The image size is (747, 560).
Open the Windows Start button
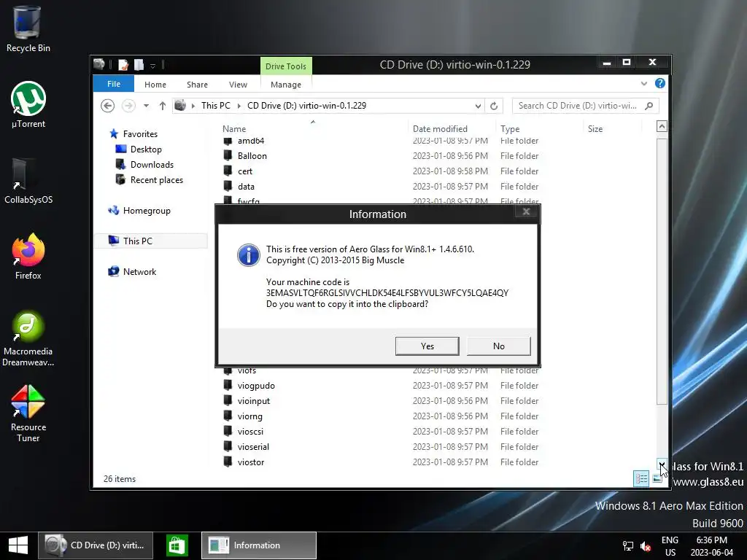pyautogui.click(x=18, y=545)
